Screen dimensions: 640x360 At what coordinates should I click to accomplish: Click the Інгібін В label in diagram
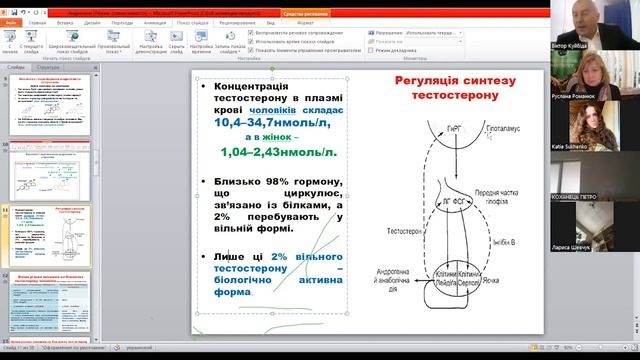pos(504,242)
